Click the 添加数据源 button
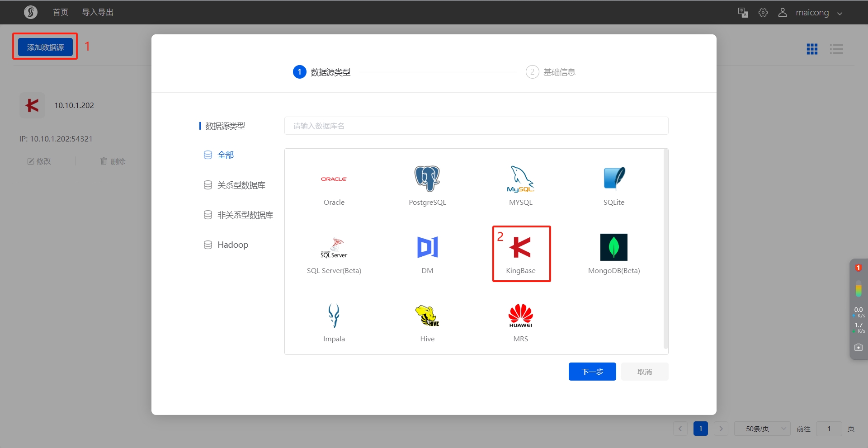 [x=45, y=47]
